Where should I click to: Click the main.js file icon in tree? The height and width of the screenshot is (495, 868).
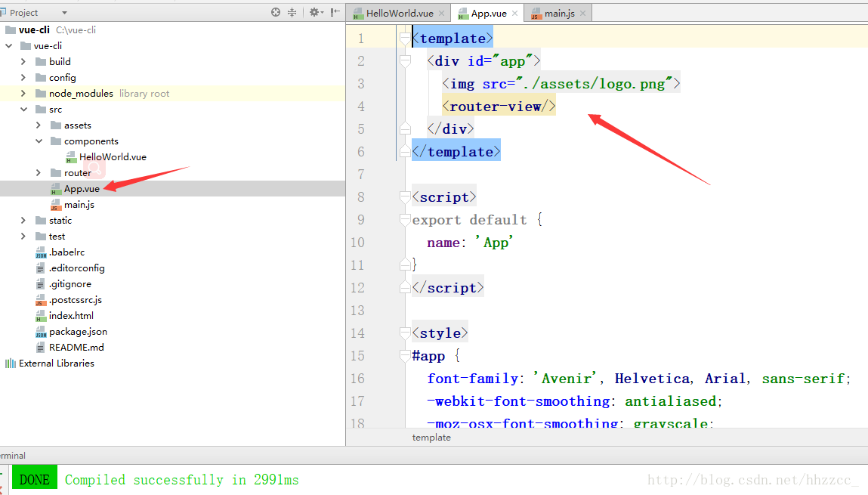pyautogui.click(x=56, y=205)
